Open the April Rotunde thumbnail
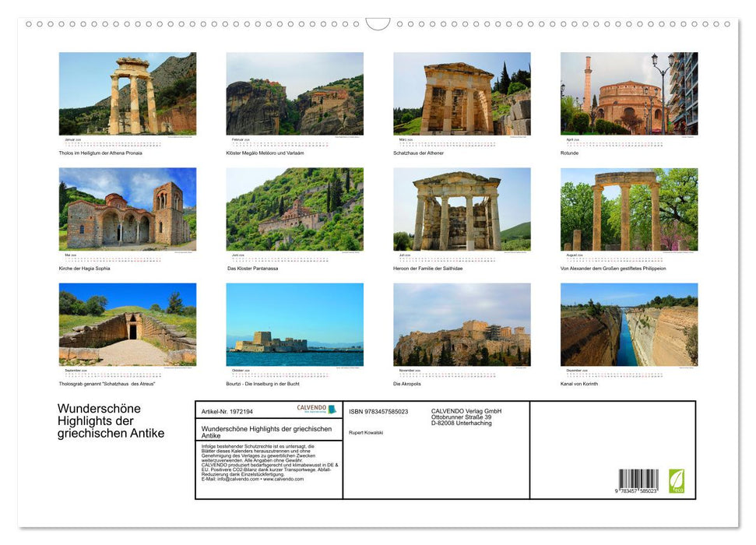 tap(629, 93)
